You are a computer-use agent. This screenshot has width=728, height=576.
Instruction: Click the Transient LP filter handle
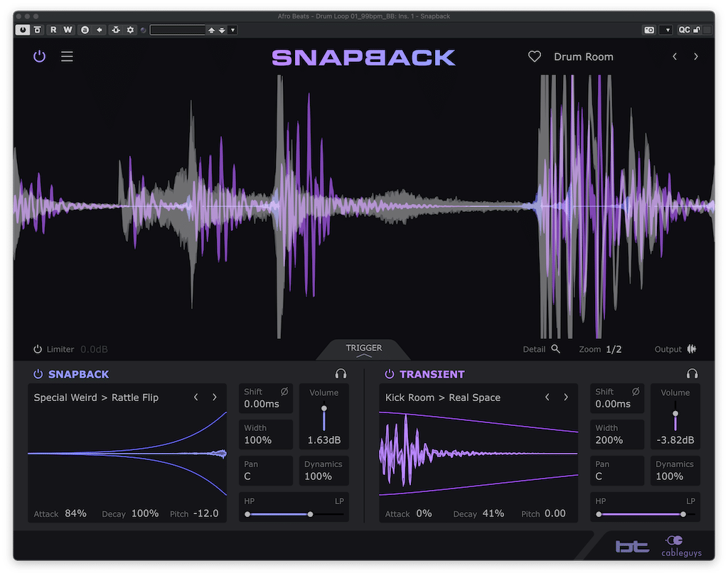click(x=683, y=514)
